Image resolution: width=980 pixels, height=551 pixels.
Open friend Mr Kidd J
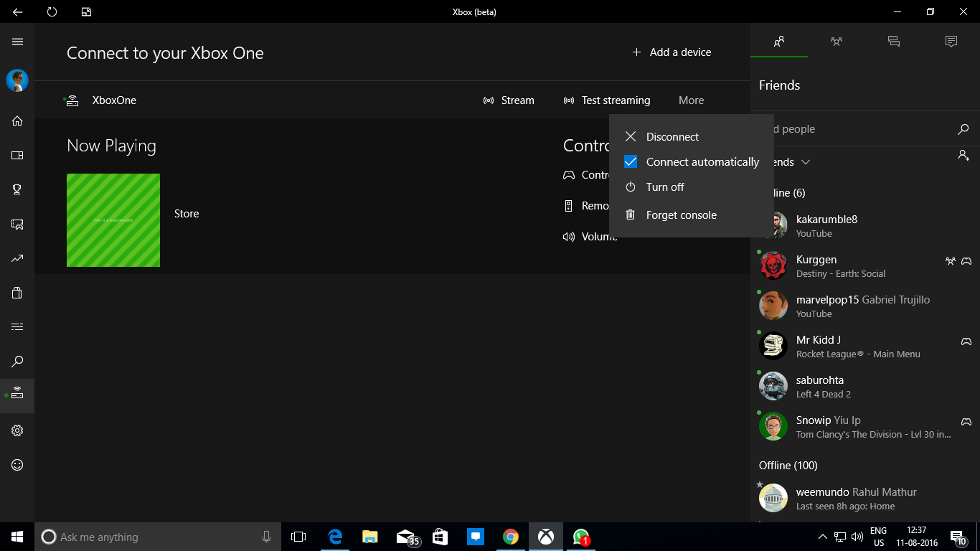(x=865, y=346)
